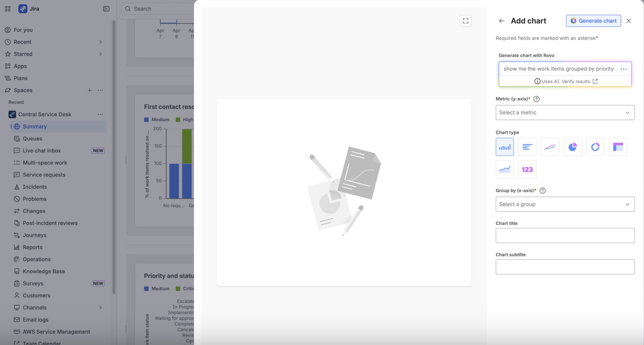Expand the Channels section

pyautogui.click(x=100, y=307)
